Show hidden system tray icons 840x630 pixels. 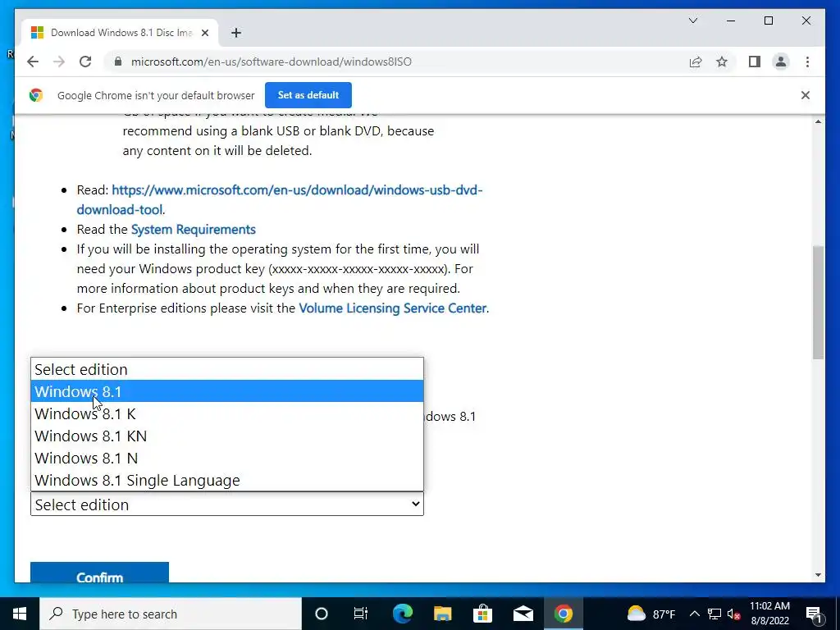(694, 614)
